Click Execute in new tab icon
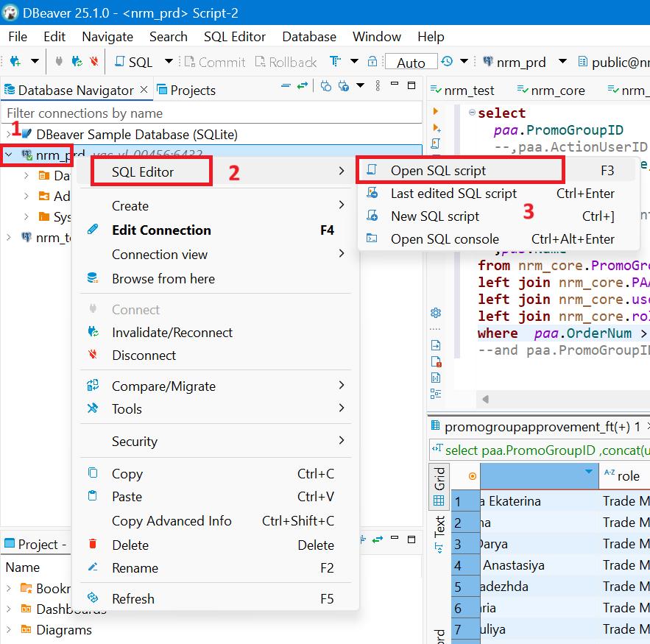 coord(436,127)
